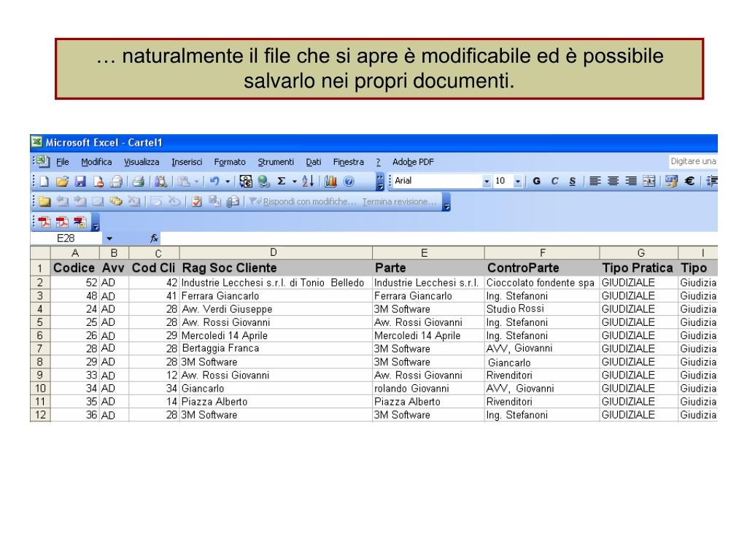Click the Digitare una help search box

693,161
